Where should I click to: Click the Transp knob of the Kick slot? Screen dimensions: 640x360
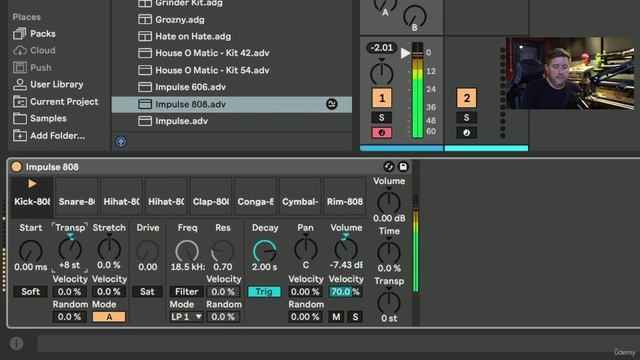[x=70, y=249]
